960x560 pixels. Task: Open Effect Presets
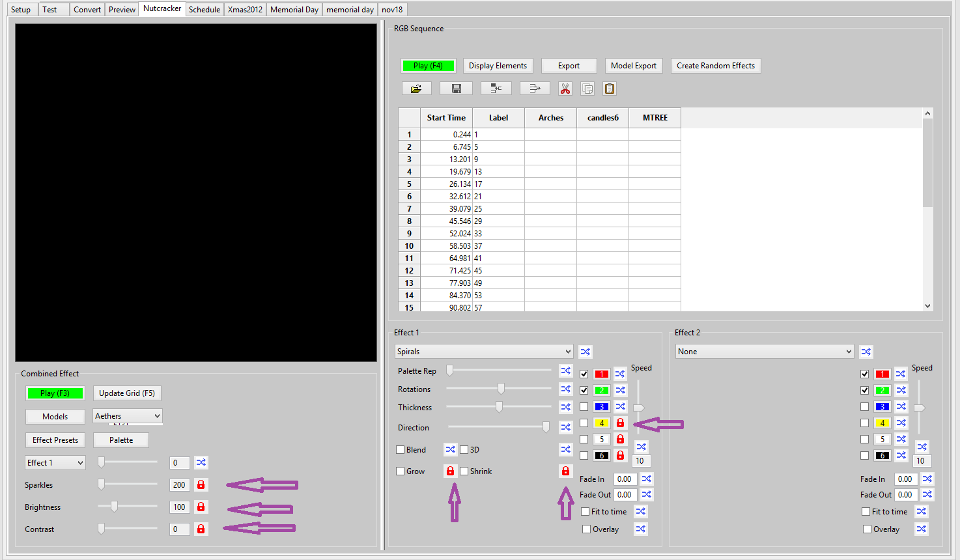pyautogui.click(x=55, y=440)
